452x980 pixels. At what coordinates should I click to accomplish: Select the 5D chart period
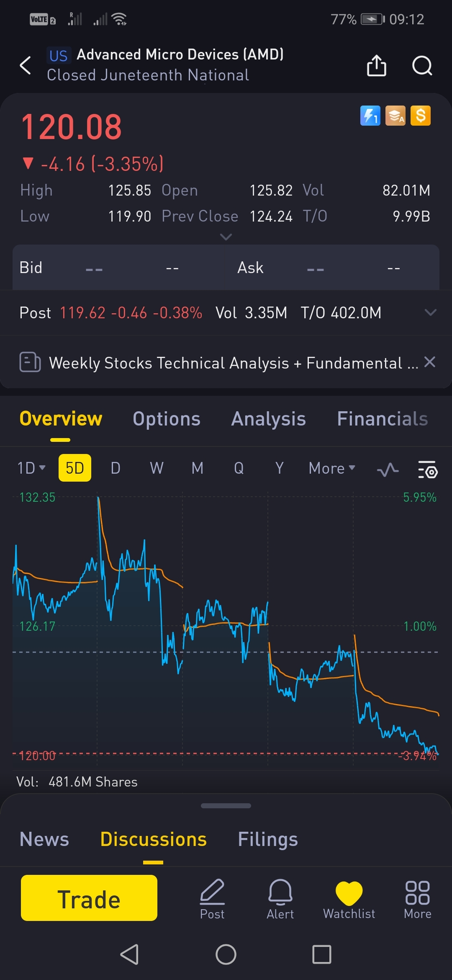75,468
